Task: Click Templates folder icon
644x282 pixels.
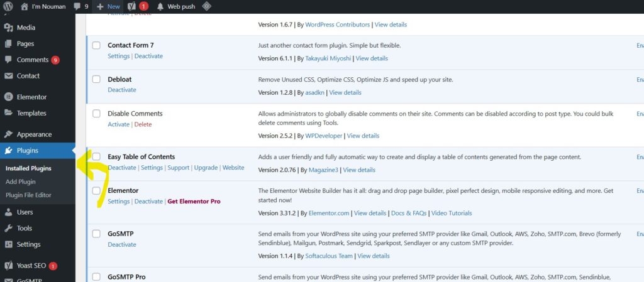Action: pos(8,113)
